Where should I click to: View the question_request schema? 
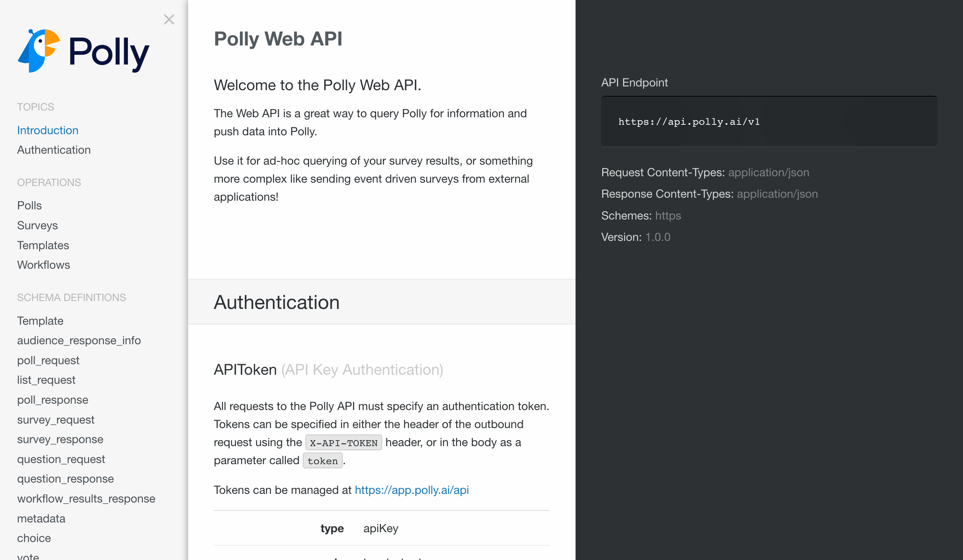coord(61,459)
